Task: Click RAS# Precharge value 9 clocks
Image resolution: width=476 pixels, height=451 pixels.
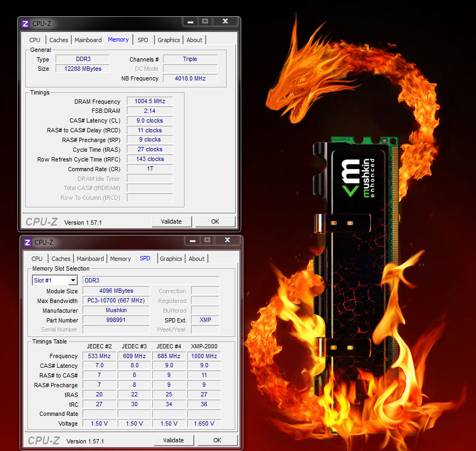Action: click(149, 139)
